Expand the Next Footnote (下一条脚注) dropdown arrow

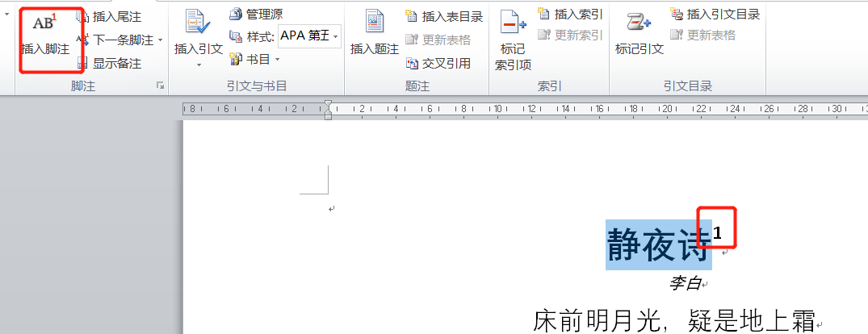160,40
